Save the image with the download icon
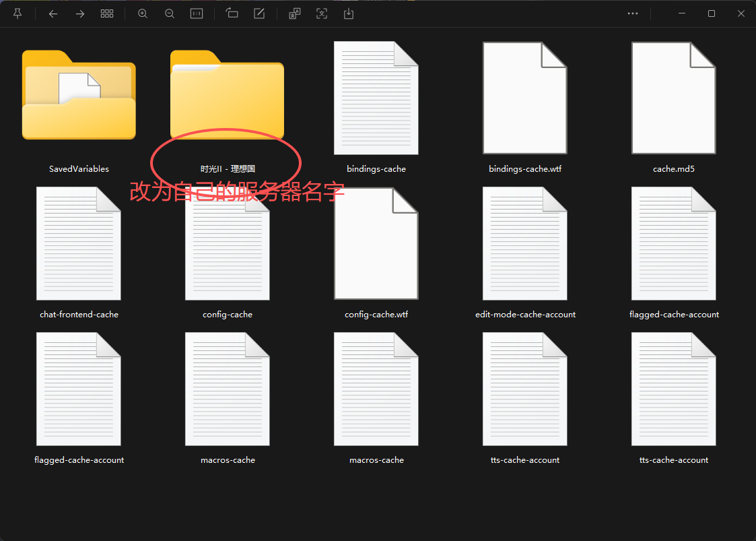Viewport: 756px width, 541px height. [349, 13]
